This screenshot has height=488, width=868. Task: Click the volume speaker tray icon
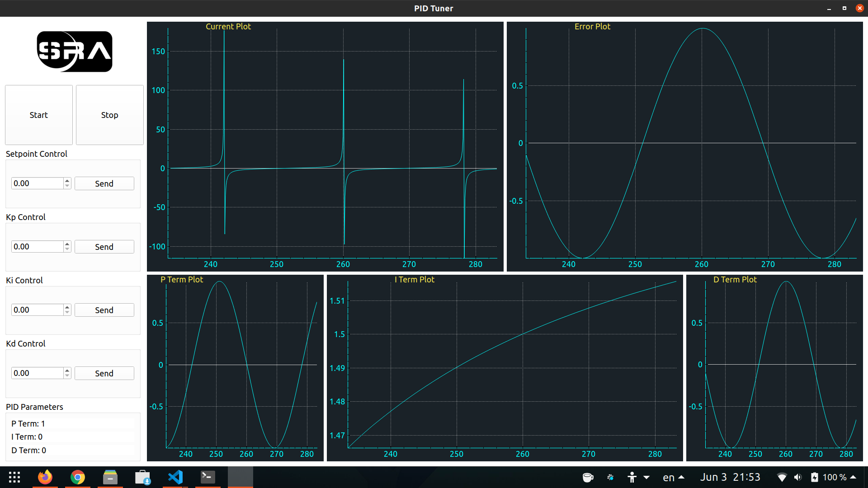pyautogui.click(x=798, y=477)
